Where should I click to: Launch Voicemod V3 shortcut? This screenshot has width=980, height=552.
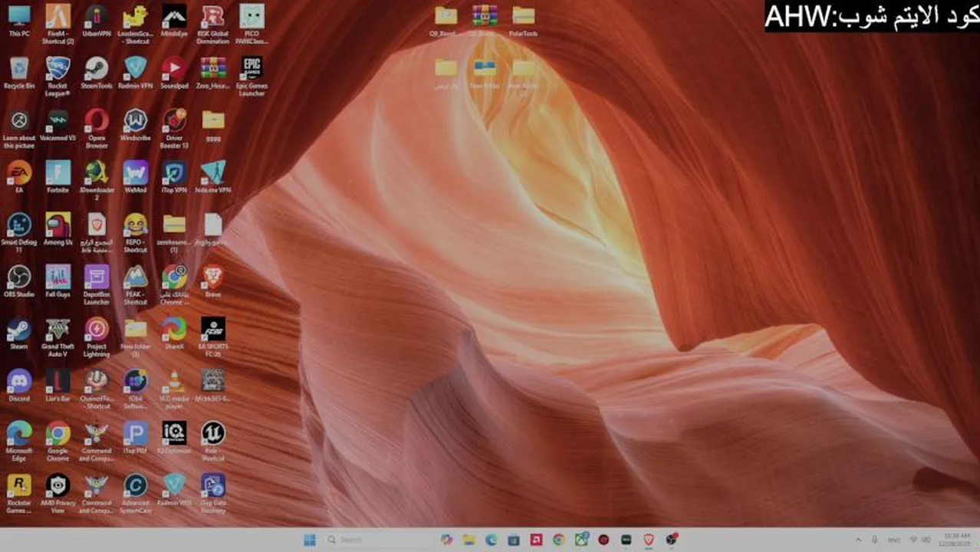pos(58,125)
